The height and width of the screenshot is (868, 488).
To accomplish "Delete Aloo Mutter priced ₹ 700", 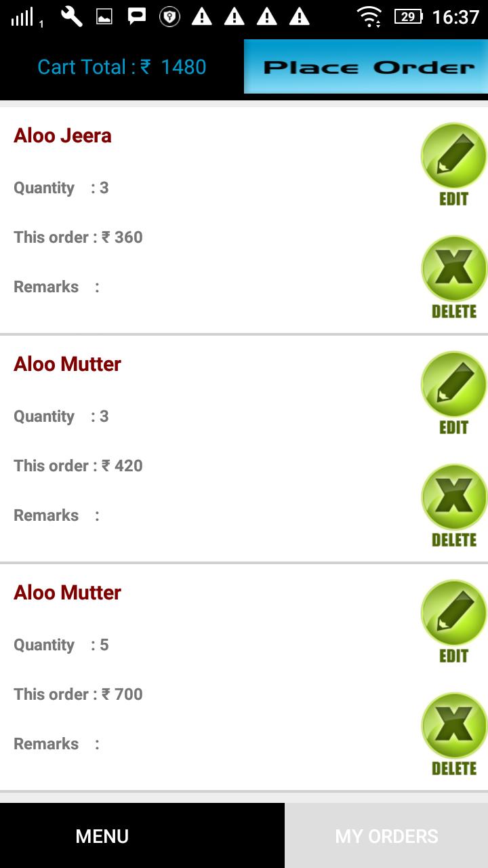I will tap(453, 734).
